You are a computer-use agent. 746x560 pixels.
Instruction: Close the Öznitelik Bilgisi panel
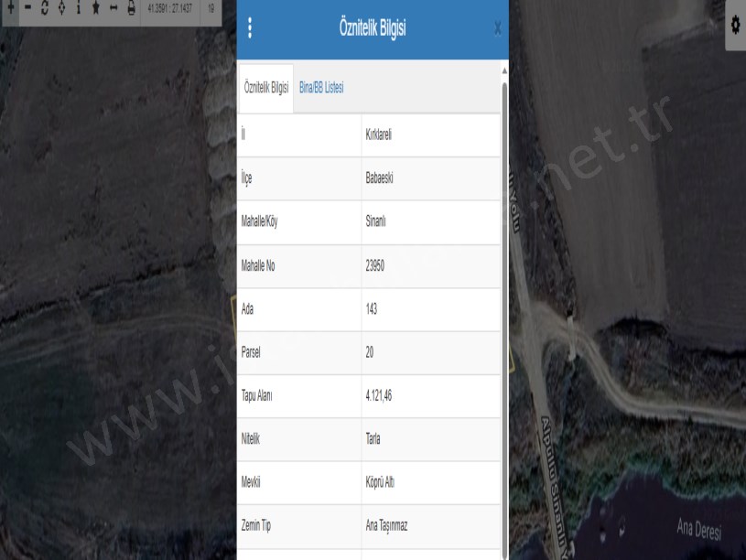[497, 28]
